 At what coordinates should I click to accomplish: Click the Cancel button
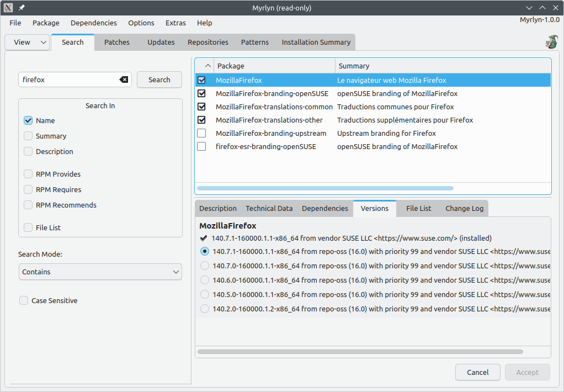click(477, 372)
